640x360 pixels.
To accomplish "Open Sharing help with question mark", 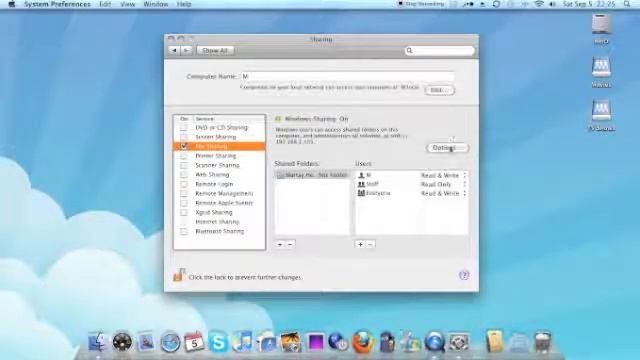I will click(464, 276).
